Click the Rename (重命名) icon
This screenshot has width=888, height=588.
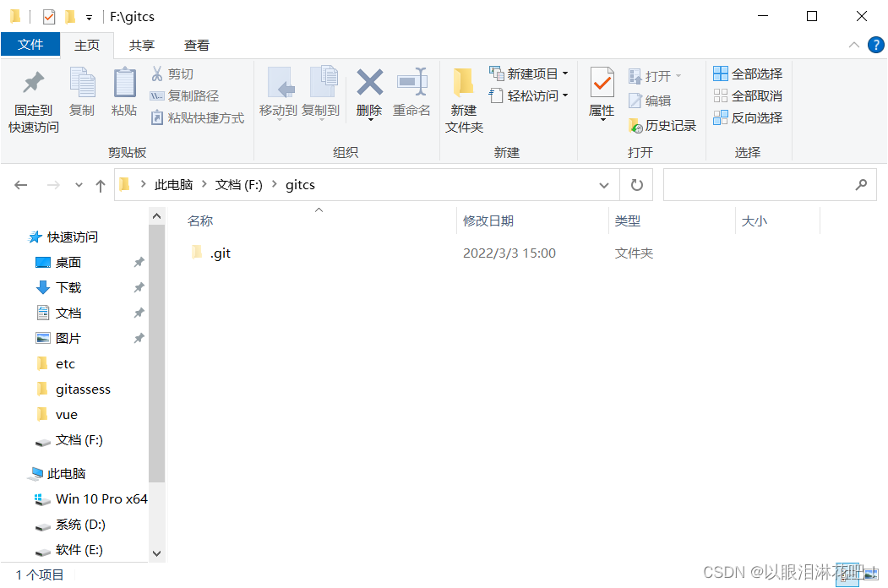point(411,83)
